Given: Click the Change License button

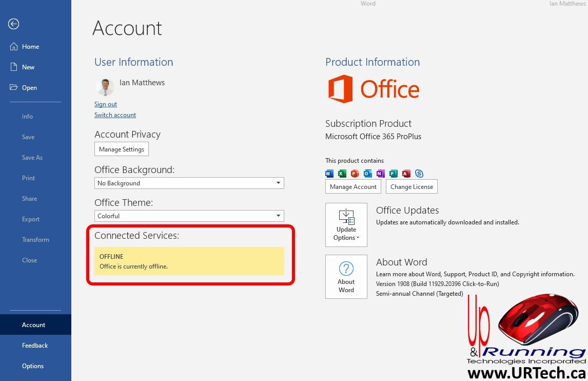Looking at the screenshot, I should [411, 186].
